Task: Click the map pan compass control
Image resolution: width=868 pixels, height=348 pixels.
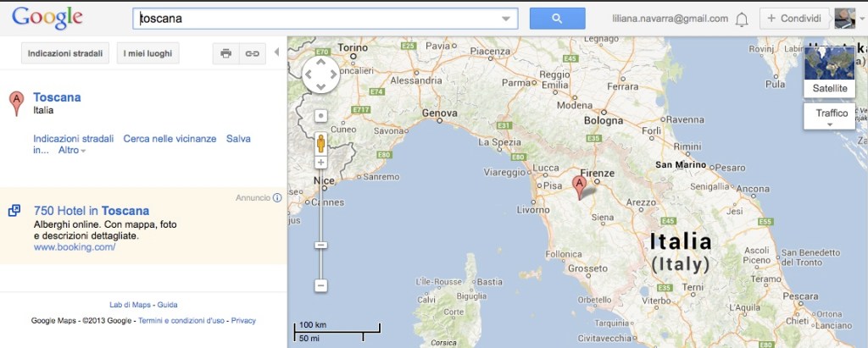Action: pyautogui.click(x=320, y=75)
